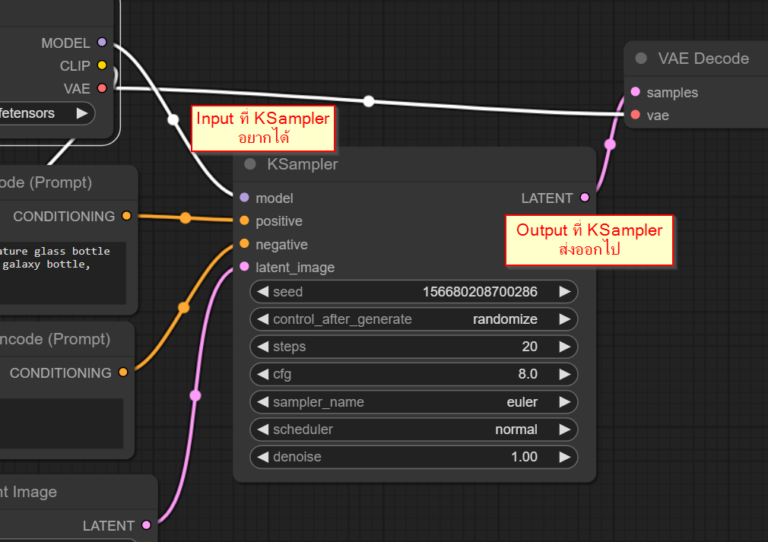
Task: Click the KSampler negative input dot
Action: (x=244, y=244)
